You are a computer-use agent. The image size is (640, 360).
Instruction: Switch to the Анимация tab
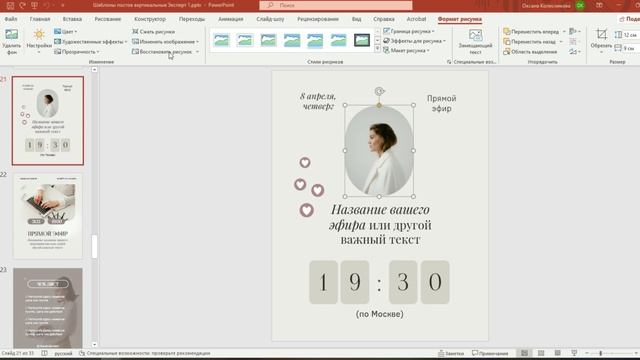[231, 19]
